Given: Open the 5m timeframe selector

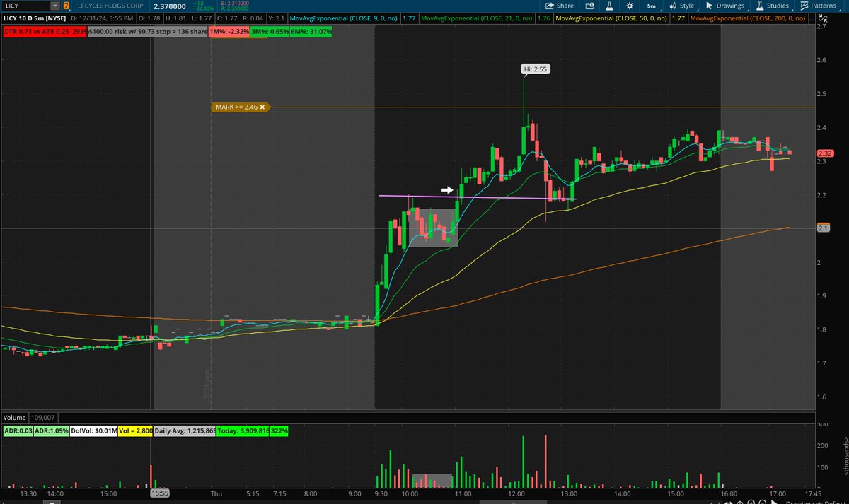Looking at the screenshot, I should point(651,5).
